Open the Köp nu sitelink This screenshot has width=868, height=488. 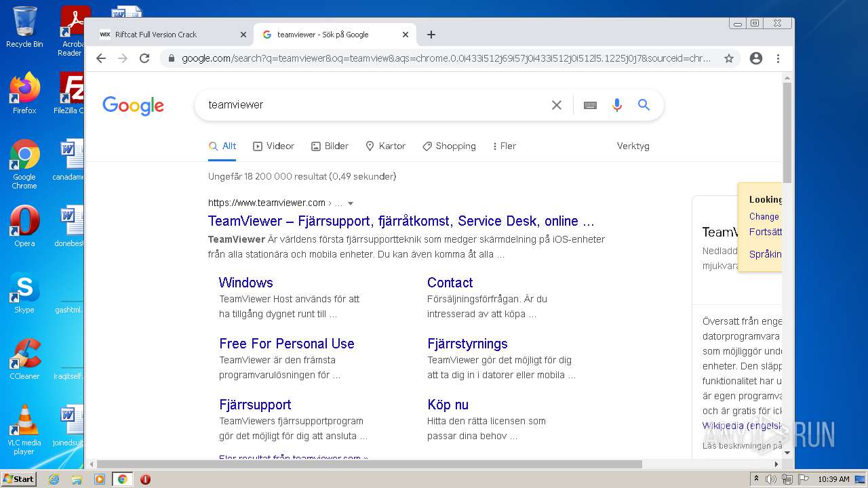click(448, 405)
